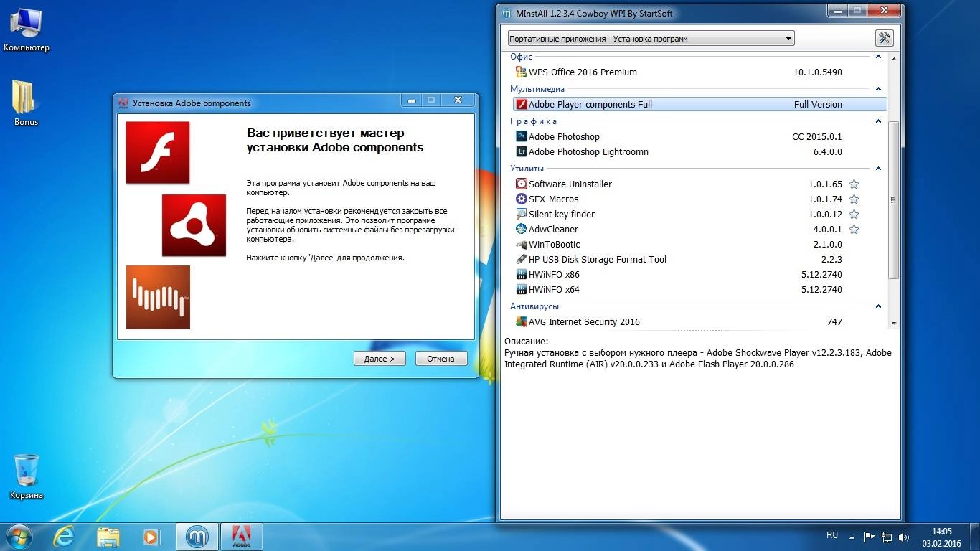Click the list scrollbar down arrow
This screenshot has width=980, height=551.
[893, 324]
